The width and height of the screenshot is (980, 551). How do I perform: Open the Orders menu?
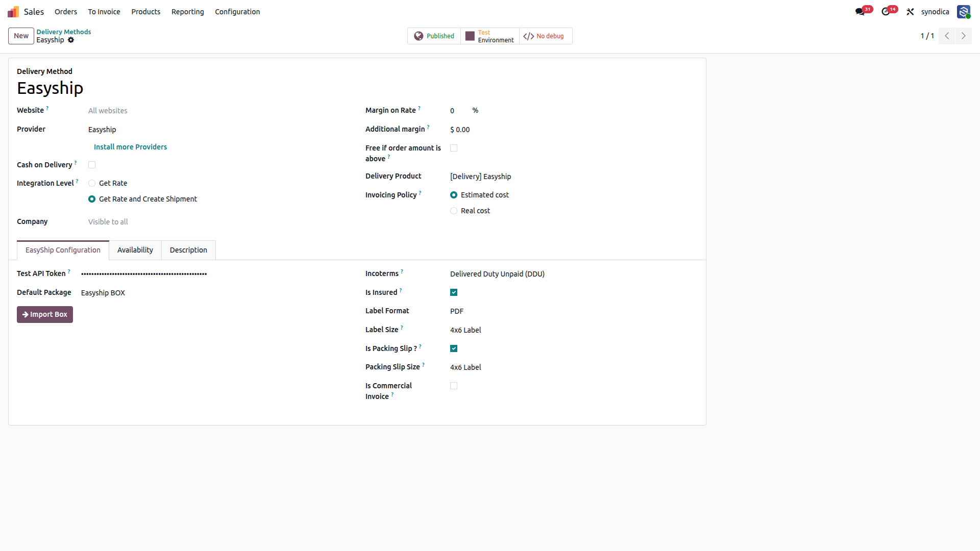(66, 12)
